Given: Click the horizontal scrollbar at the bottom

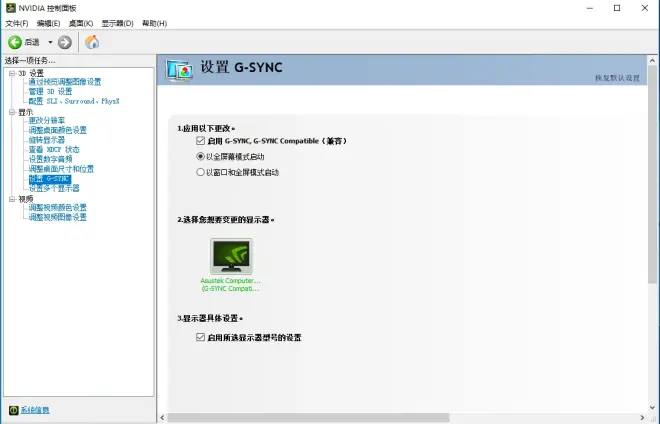Looking at the screenshot, I should coord(400,417).
